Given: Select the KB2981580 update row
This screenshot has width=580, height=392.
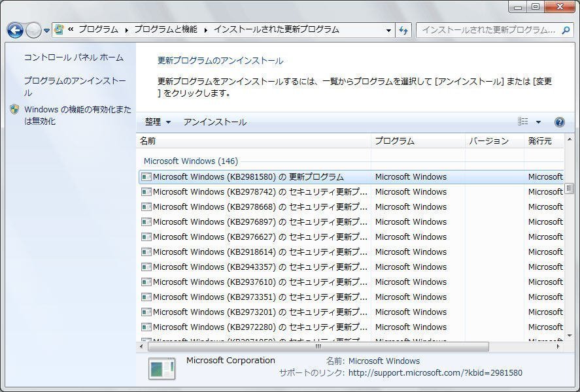Looking at the screenshot, I should click(x=351, y=177).
